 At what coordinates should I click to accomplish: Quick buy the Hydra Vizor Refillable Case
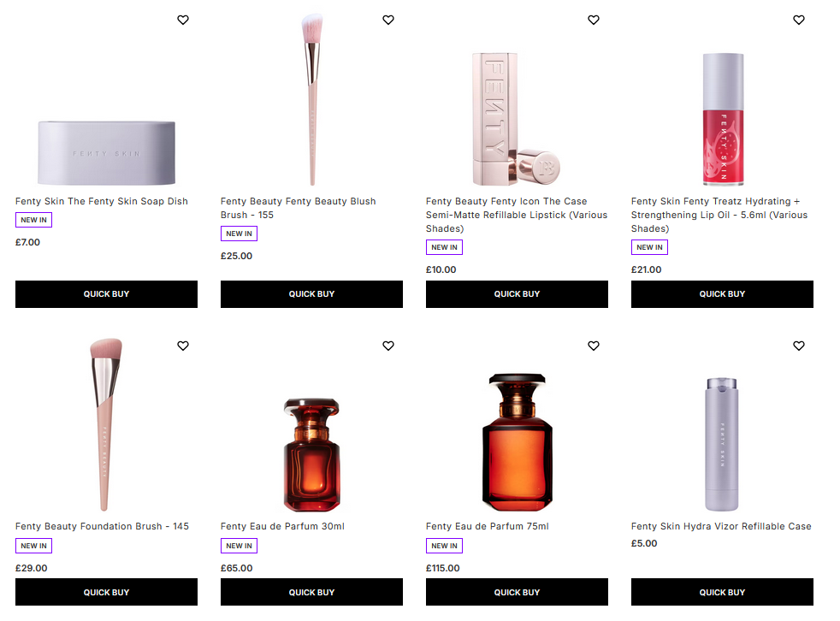pyautogui.click(x=722, y=591)
